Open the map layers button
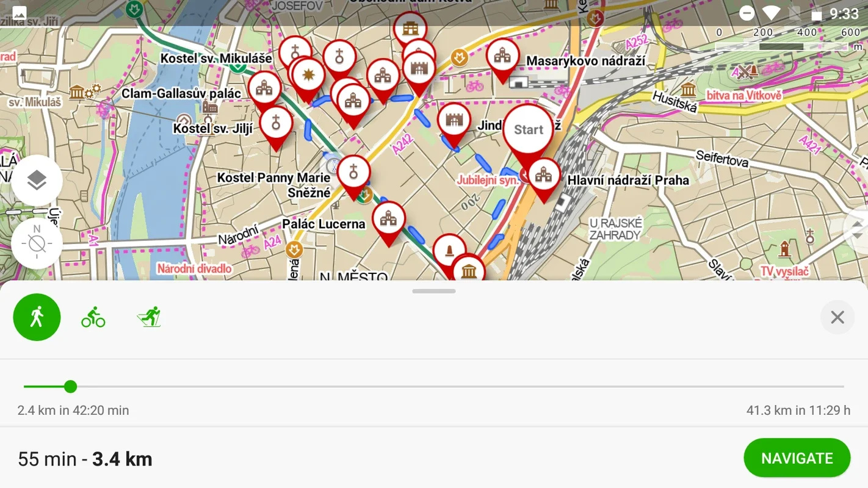Image resolution: width=868 pixels, height=488 pixels. click(37, 181)
